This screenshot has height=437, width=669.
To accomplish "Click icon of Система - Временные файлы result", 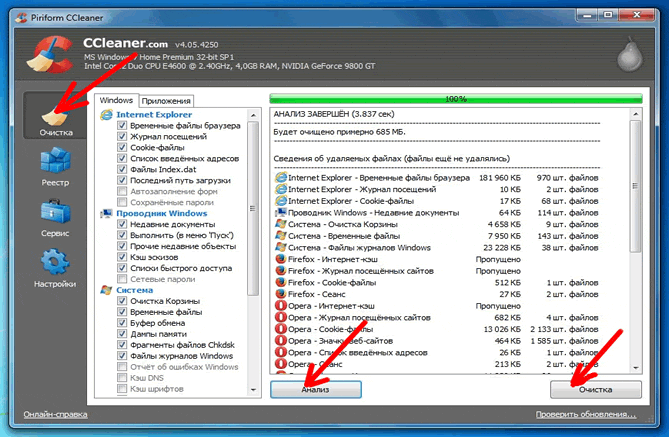I will coord(281,236).
